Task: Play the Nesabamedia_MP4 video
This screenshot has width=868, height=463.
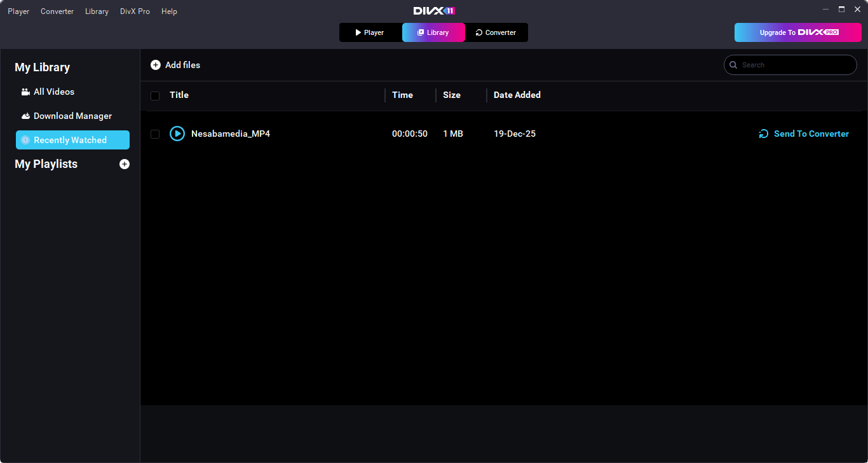Action: [177, 134]
